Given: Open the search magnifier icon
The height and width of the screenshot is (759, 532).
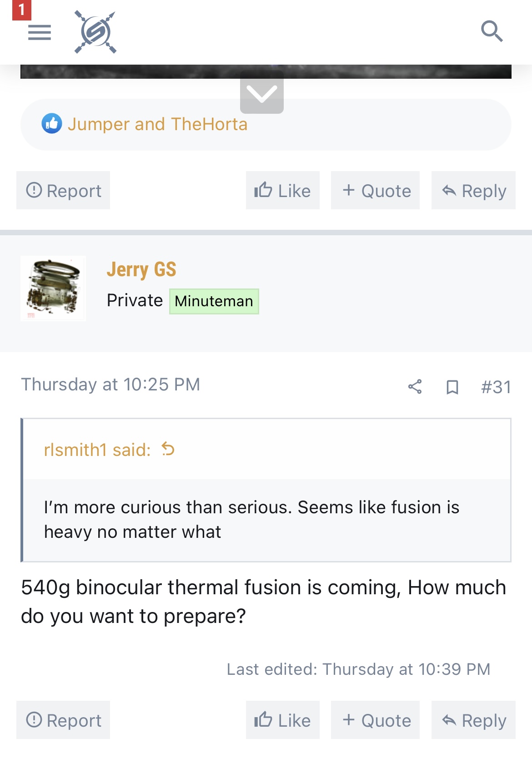Looking at the screenshot, I should pos(492,31).
